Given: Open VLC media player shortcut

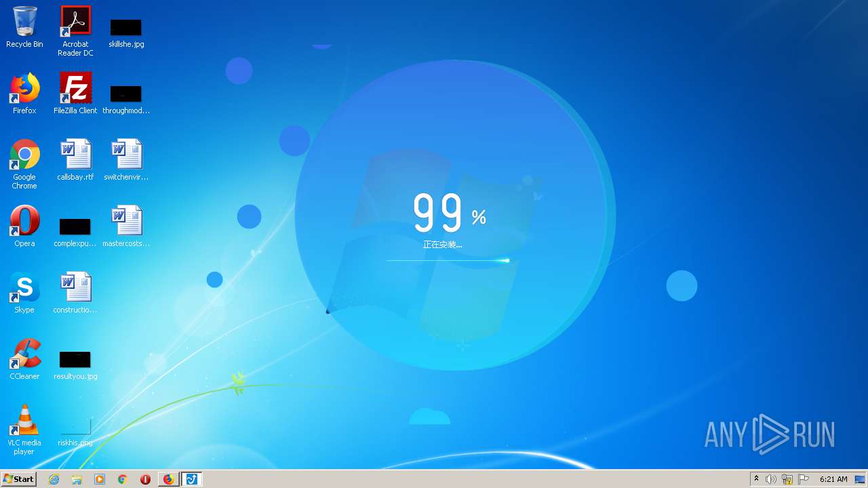Looking at the screenshot, I should (24, 430).
